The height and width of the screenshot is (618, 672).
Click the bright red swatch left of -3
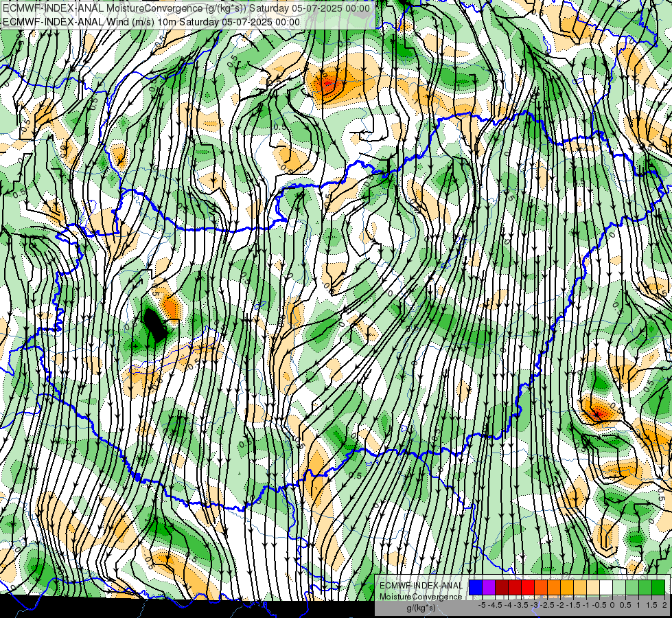pos(528,587)
